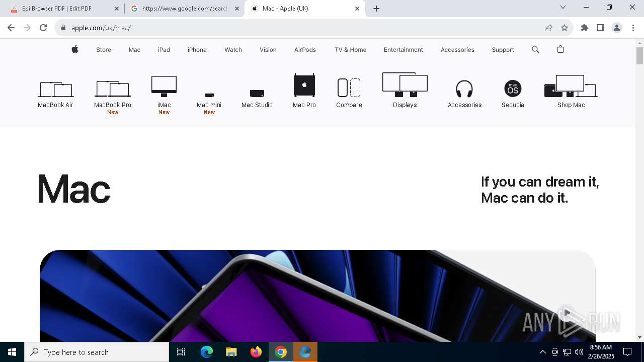Select the MacBook Air product icon
Viewport: 644px width, 362px height.
[x=55, y=89]
